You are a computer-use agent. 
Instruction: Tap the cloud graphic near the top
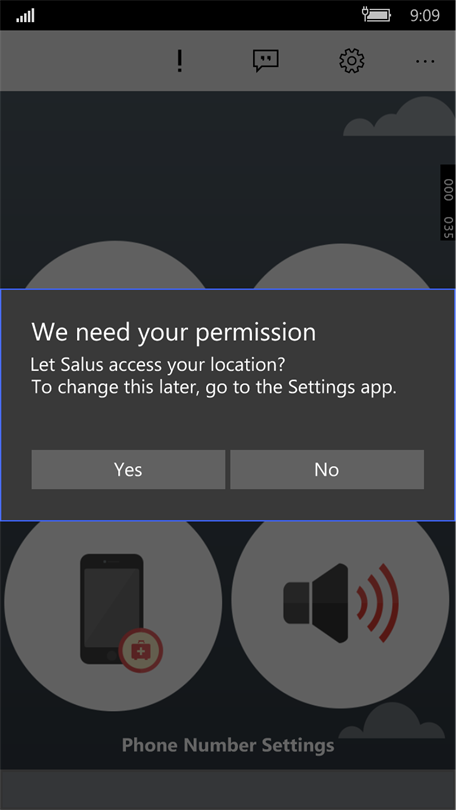click(x=399, y=117)
